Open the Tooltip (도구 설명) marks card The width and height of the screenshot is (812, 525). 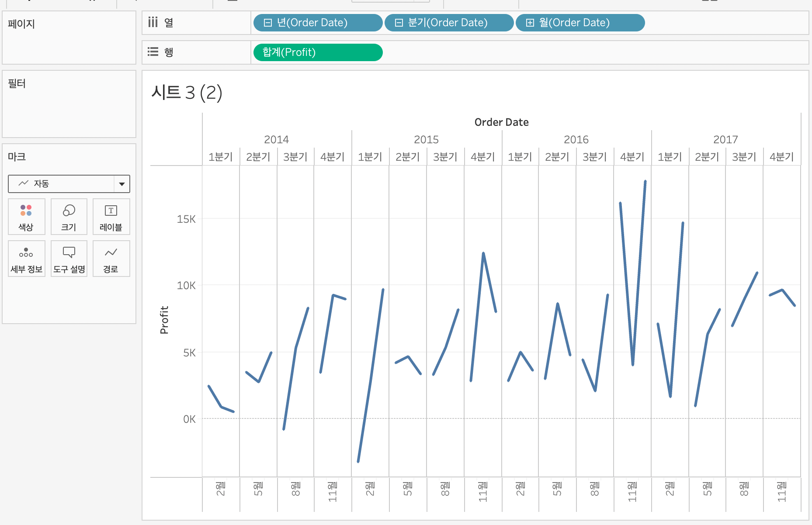coord(69,259)
